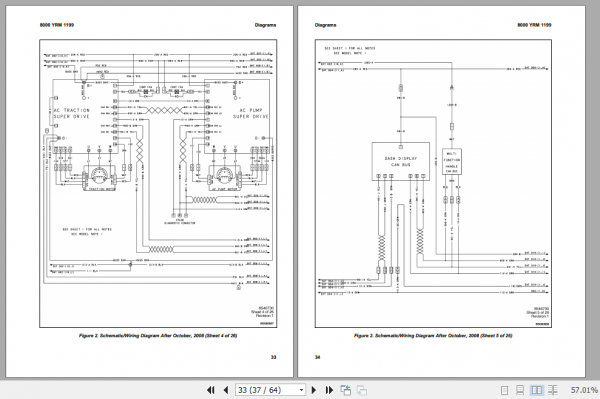Click the go to previous view icon
This screenshot has height=399, width=600.
(x=346, y=390)
